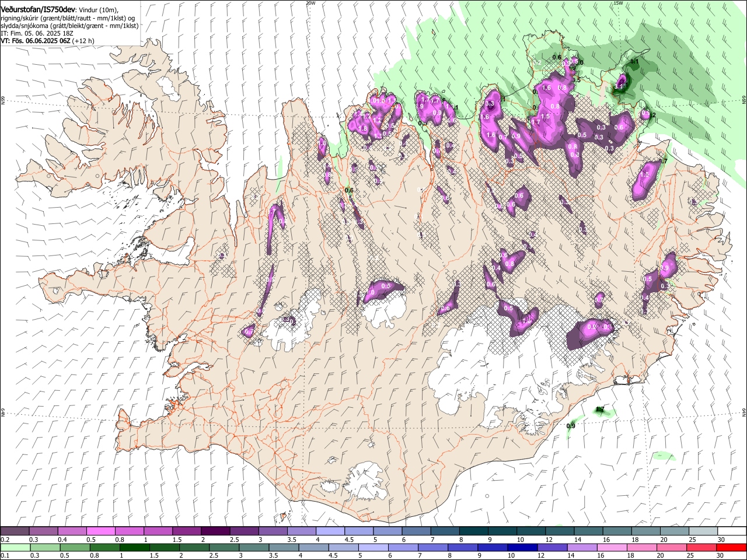
Task: Click the 'Veðurstofan/IS750dev' title text
Action: coord(37,10)
